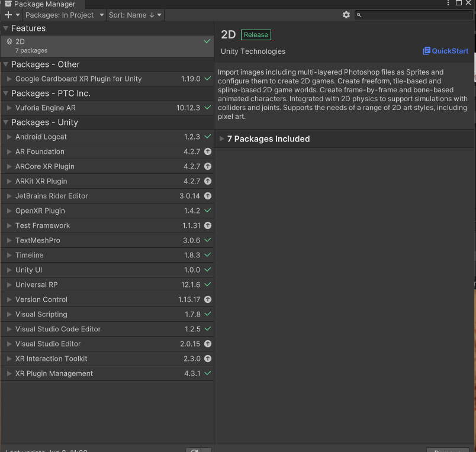
Task: Click the checkmark beside Vuforia Engine AR
Action: pos(208,108)
